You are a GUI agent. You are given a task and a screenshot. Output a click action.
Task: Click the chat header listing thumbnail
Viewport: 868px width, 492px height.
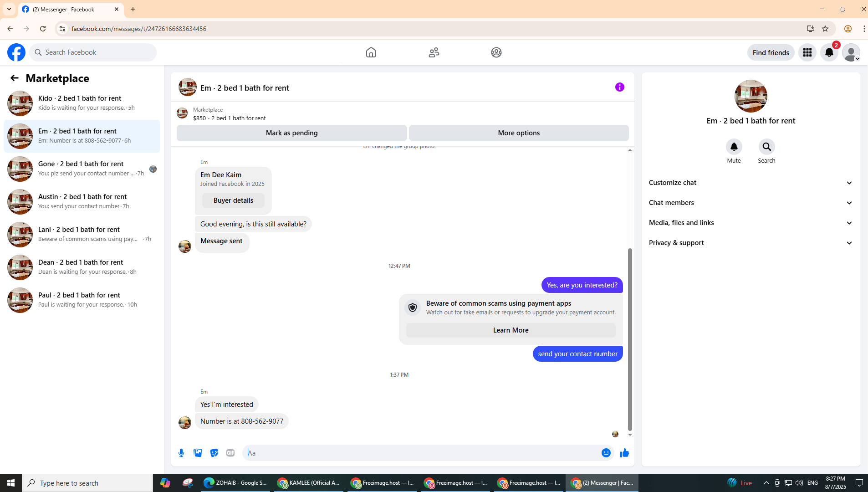(x=188, y=87)
